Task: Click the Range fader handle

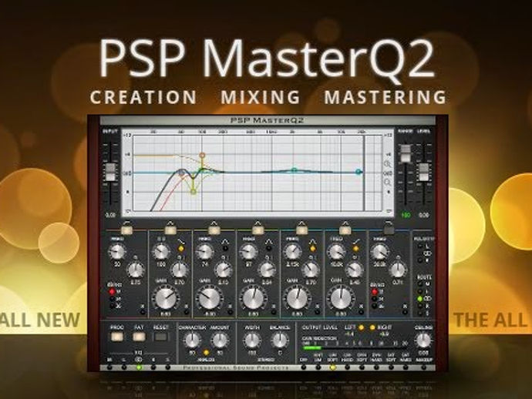Action: tap(405, 153)
